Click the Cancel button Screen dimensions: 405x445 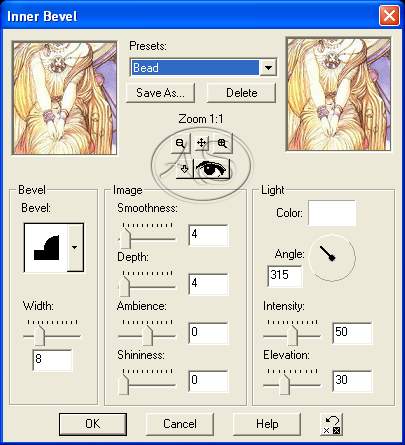[180, 424]
